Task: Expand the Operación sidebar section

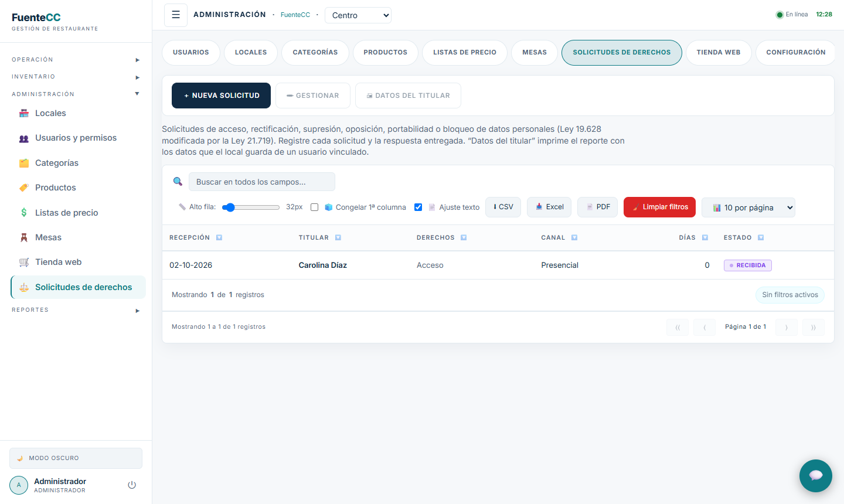Action: coord(76,60)
